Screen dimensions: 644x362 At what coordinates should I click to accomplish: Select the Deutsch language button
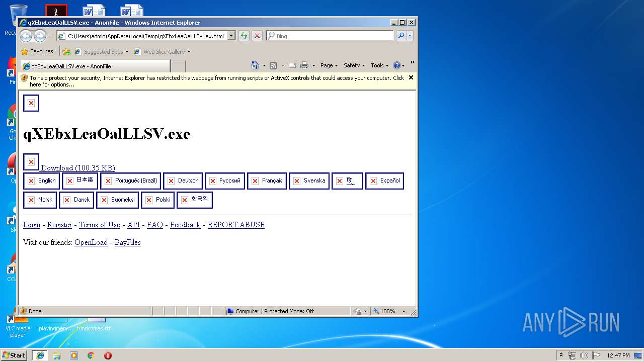click(183, 180)
